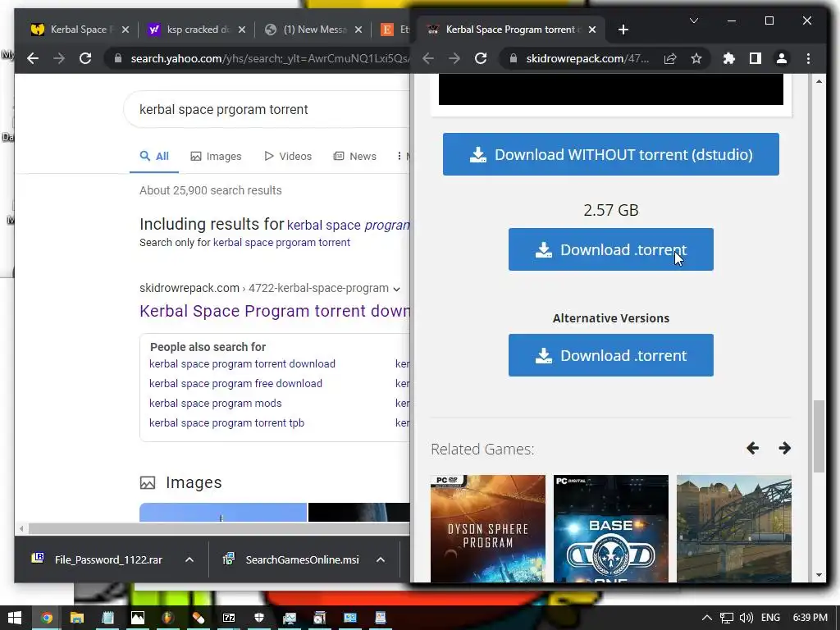Screen dimensions: 840x630
Task: Click the ENG language indicator
Action: pyautogui.click(x=770, y=618)
